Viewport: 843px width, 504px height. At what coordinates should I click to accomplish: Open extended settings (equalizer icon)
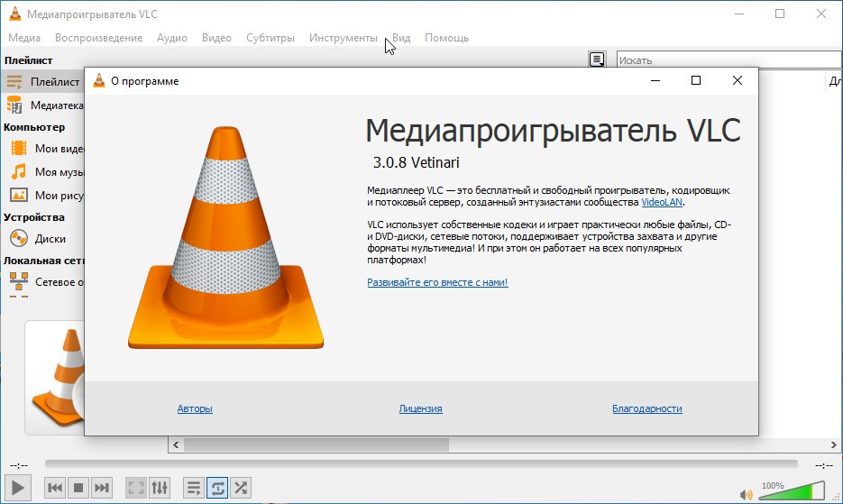coord(160,488)
